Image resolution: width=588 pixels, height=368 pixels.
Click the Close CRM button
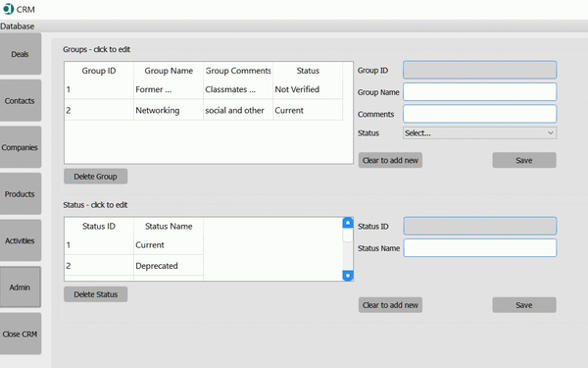21,334
